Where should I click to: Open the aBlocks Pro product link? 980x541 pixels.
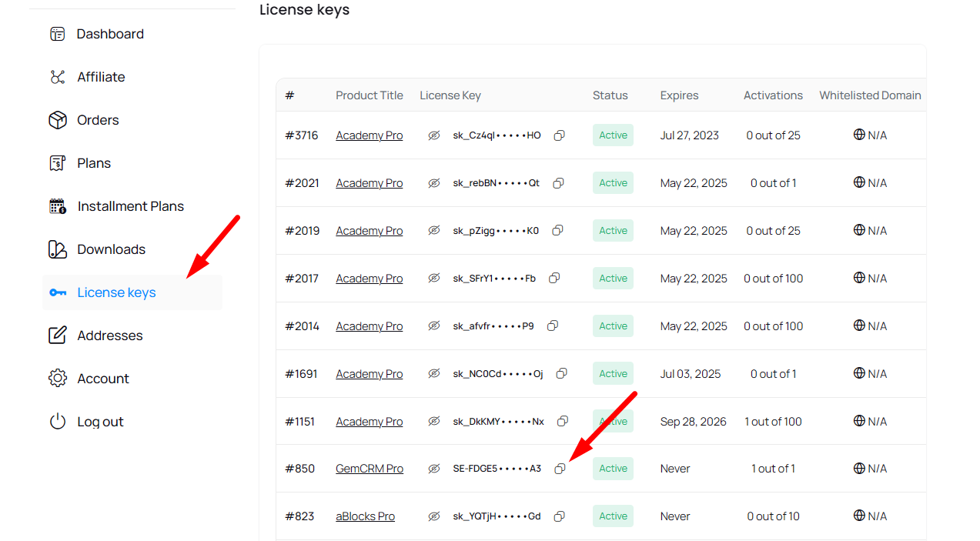(366, 516)
